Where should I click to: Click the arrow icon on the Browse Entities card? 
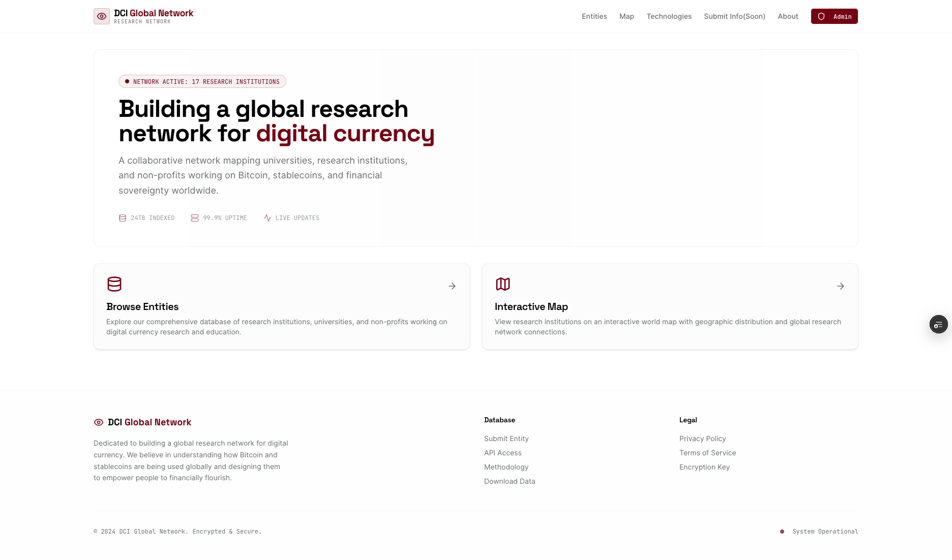coord(452,286)
